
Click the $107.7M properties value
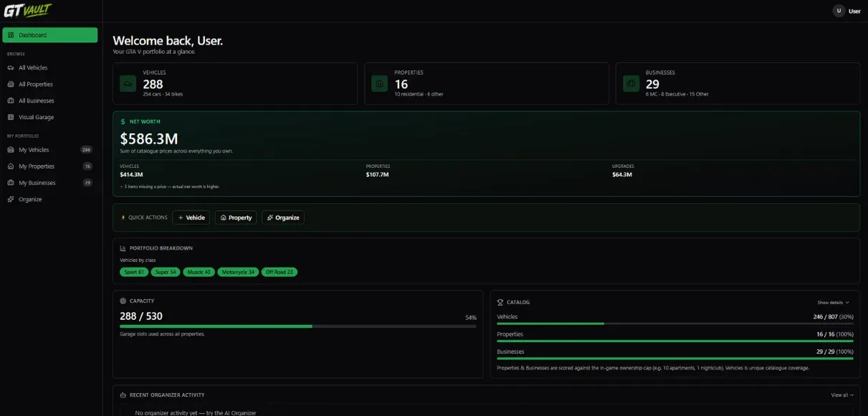[x=377, y=174]
